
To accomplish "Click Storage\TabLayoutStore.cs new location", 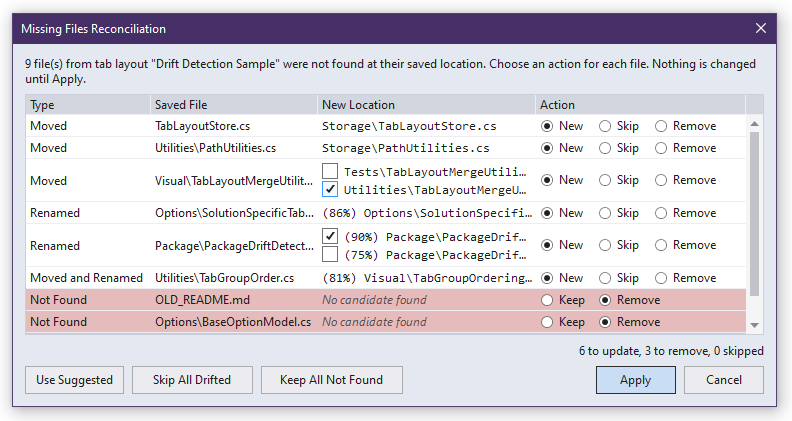I will (409, 126).
